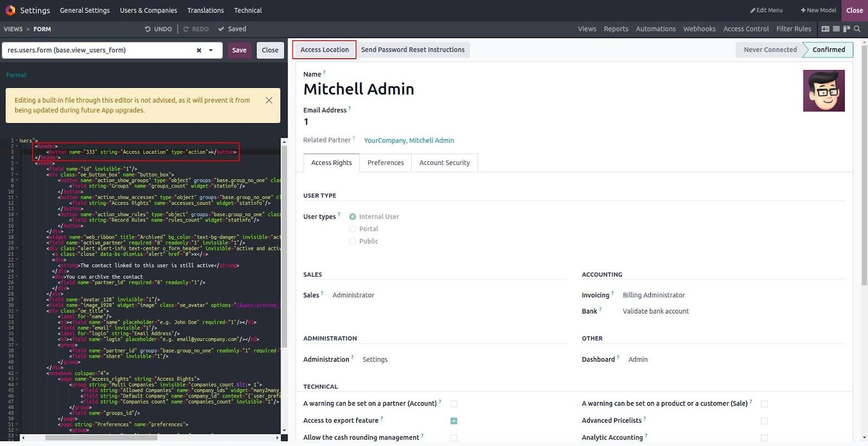Viewport: 868px width, 446px height.
Task: Click the Send Password Reset Instructions button
Action: coord(412,50)
